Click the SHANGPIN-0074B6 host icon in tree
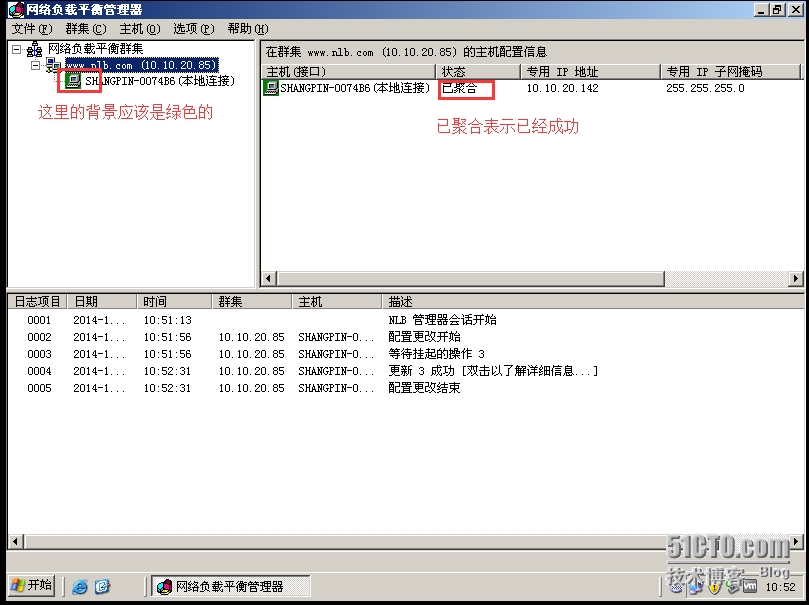This screenshot has height=605, width=809. [73, 80]
